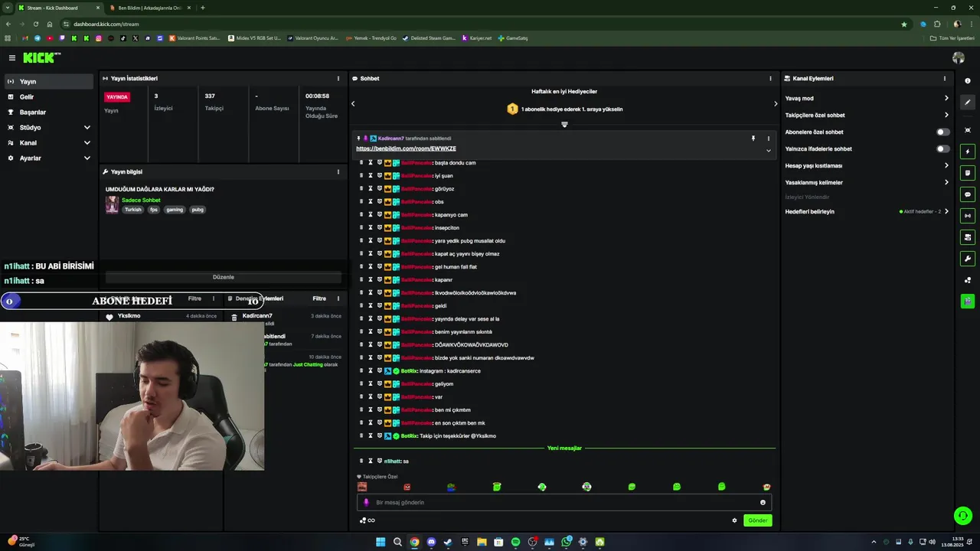Go to previous gifter leaderboard arrow
This screenshot has width=980, height=551.
[353, 103]
